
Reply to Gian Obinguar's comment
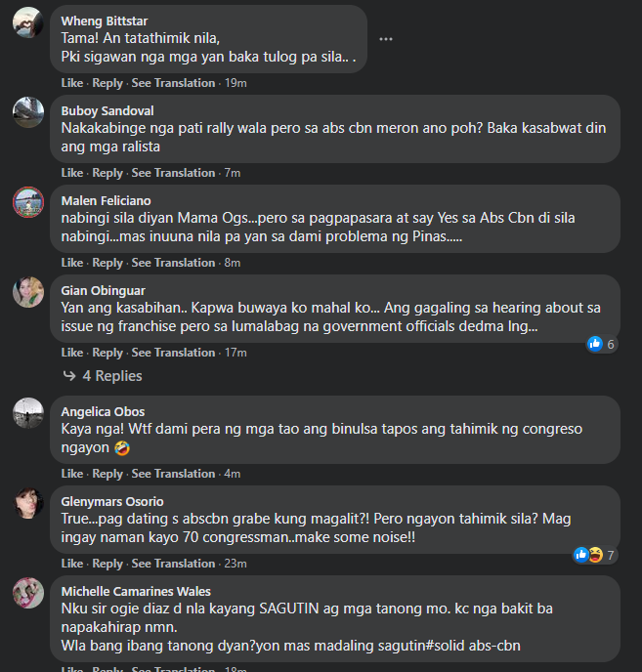(x=107, y=353)
